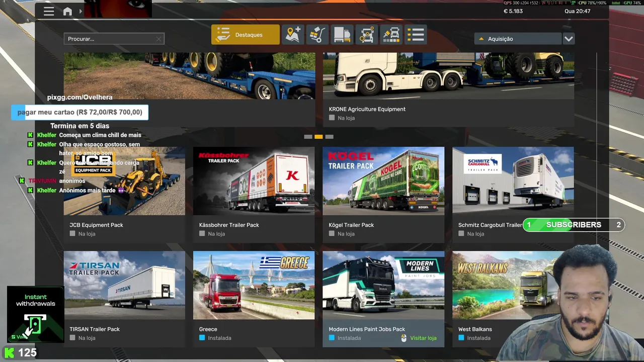Open the Kögel Trailer Pack thumbnail
Image resolution: width=644 pixels, height=362 pixels.
383,181
